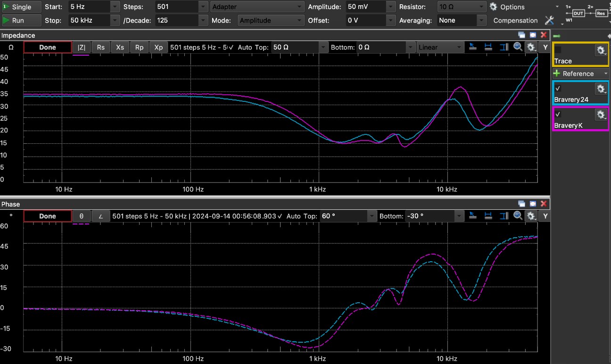
Task: Open Impedance plot settings gear
Action: point(532,47)
